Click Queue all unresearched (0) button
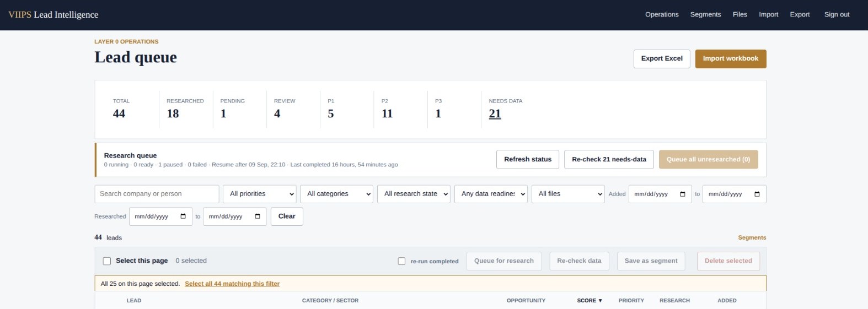Screen dimensions: 868x309 pos(708,159)
